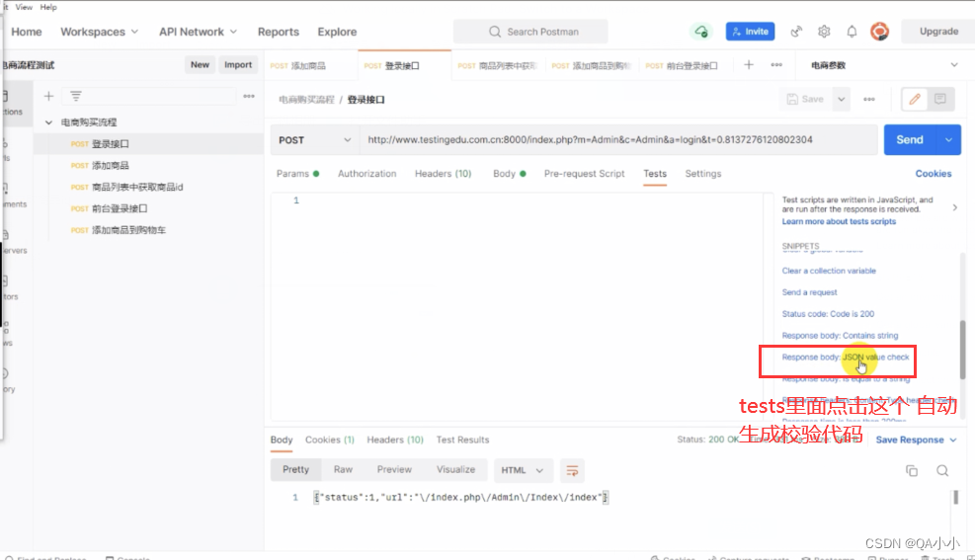
Task: Switch to the Authorization tab
Action: pos(366,174)
